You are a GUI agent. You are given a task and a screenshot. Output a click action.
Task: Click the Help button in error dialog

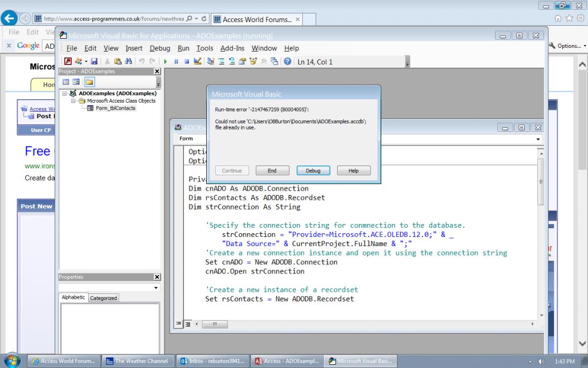[x=354, y=171]
